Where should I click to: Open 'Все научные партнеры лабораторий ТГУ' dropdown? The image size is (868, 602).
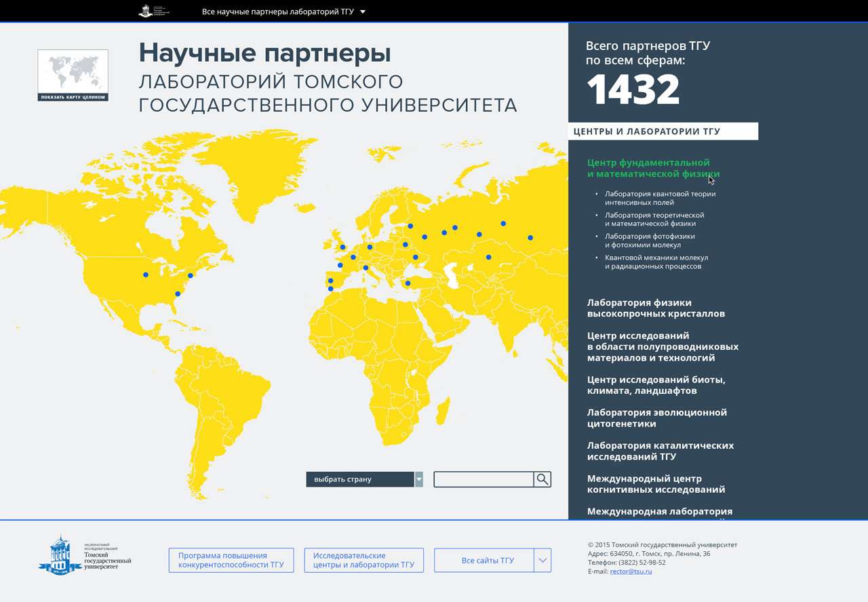283,12
